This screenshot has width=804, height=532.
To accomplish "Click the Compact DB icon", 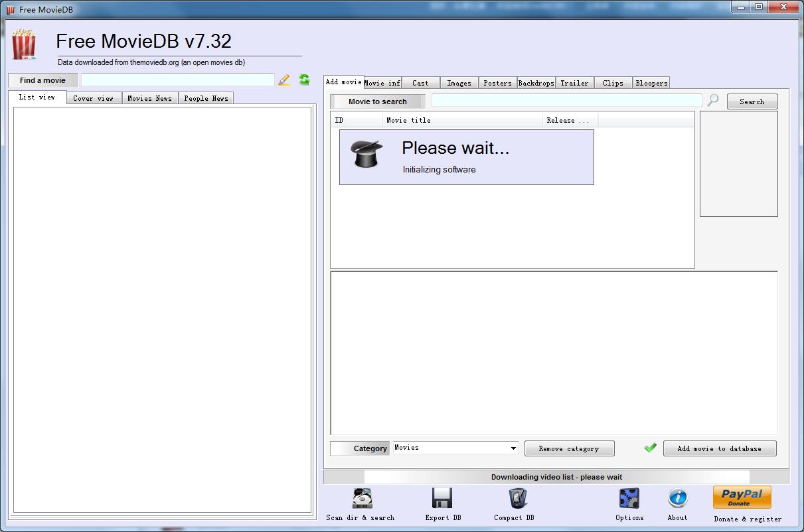I will (x=517, y=498).
